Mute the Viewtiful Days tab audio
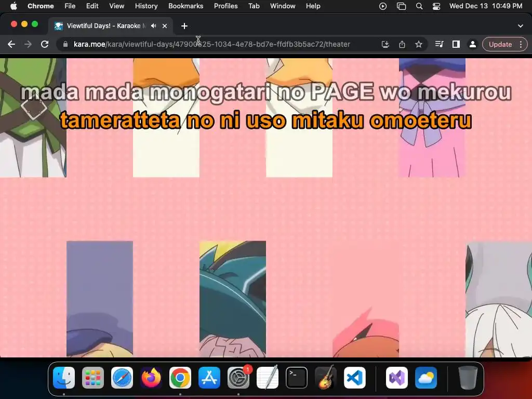The image size is (532, 399). click(x=154, y=26)
